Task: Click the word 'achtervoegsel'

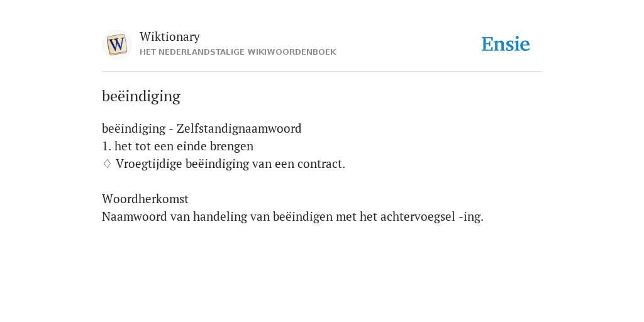Action: (418, 217)
